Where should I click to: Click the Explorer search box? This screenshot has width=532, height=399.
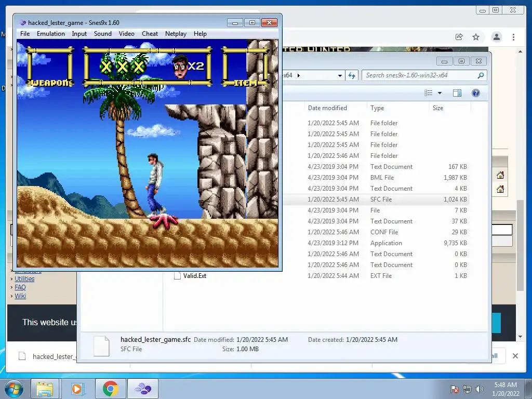[424, 75]
